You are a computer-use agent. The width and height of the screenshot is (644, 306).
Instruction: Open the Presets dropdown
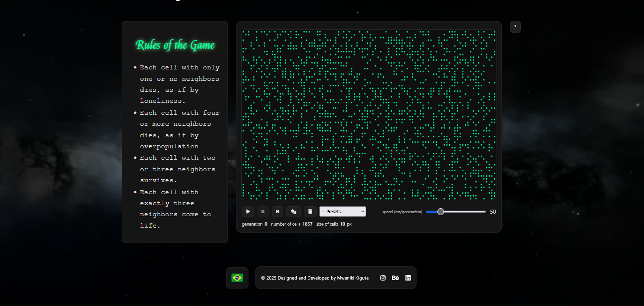[343, 212]
